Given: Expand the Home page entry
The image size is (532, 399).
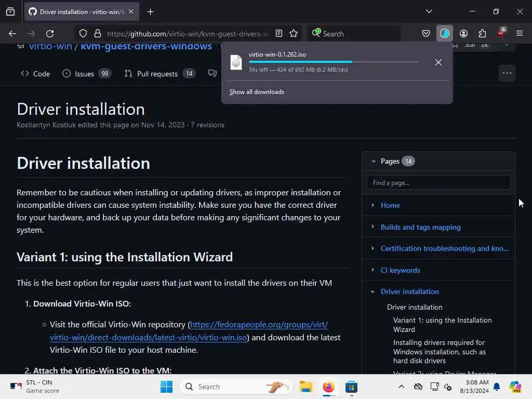Looking at the screenshot, I should (x=373, y=205).
